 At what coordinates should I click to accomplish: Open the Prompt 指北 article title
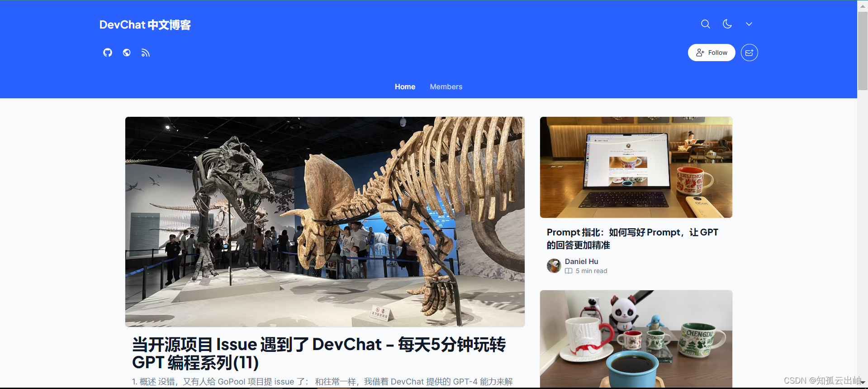632,239
